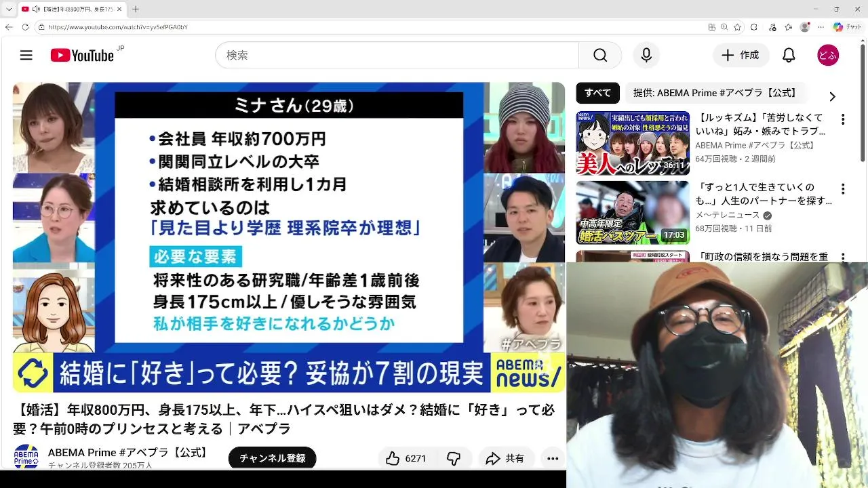Open the tab search dropdown arrow
The image size is (868, 488).
8,9
